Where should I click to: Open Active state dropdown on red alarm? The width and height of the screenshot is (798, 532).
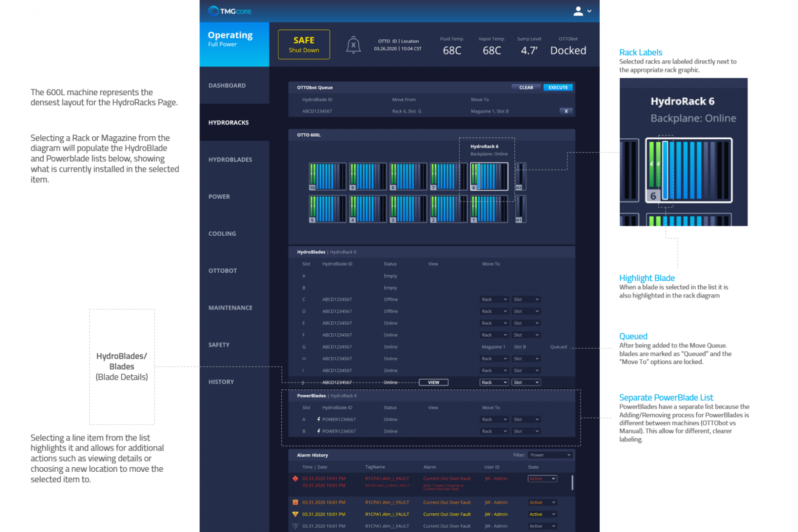pos(542,479)
